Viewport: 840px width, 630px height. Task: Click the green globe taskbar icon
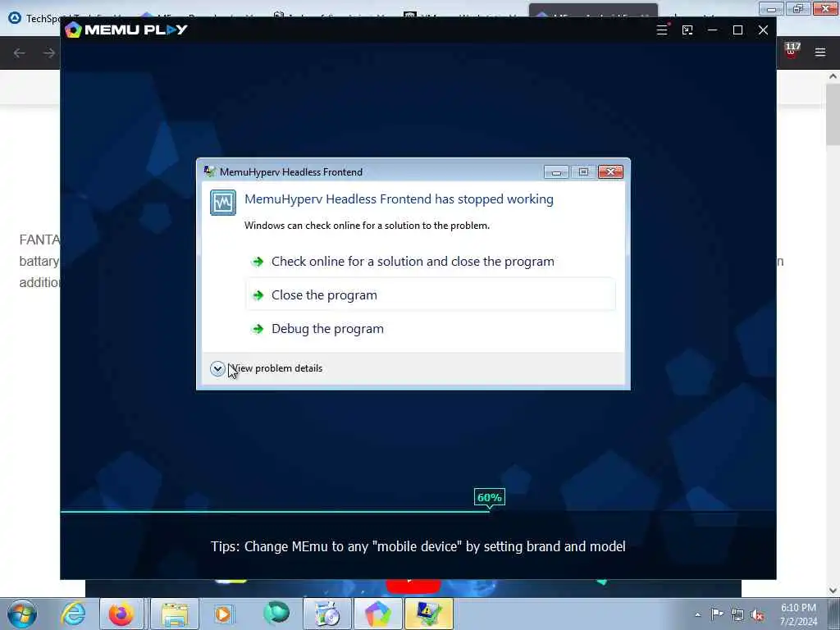click(276, 613)
